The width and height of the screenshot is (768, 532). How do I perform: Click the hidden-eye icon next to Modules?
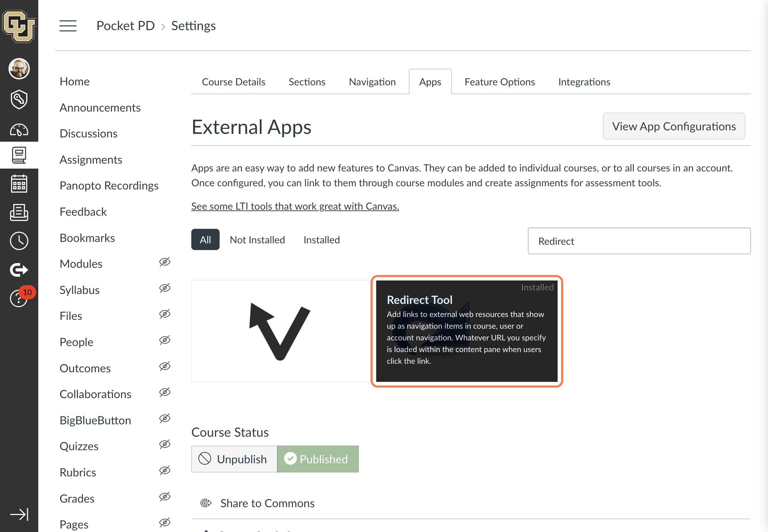tap(165, 262)
